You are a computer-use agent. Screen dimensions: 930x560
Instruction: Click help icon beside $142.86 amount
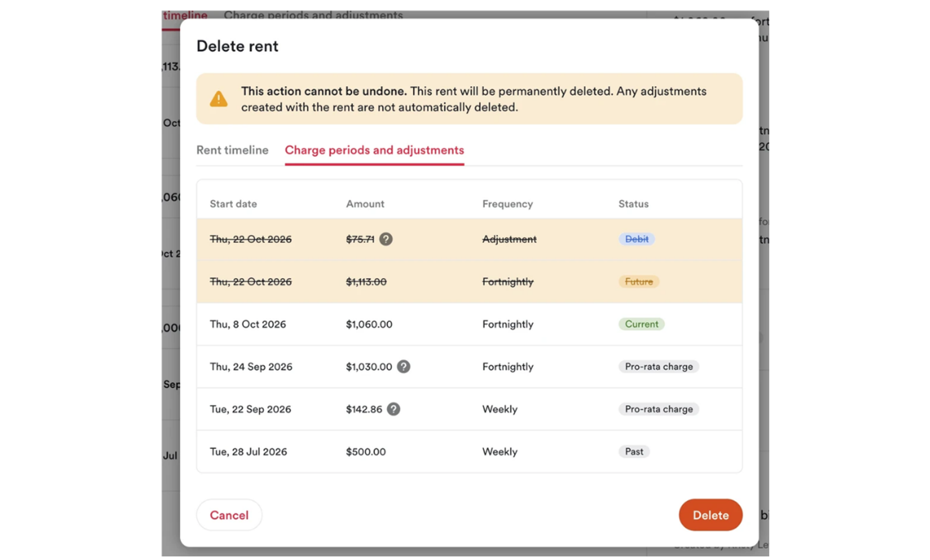click(x=393, y=409)
